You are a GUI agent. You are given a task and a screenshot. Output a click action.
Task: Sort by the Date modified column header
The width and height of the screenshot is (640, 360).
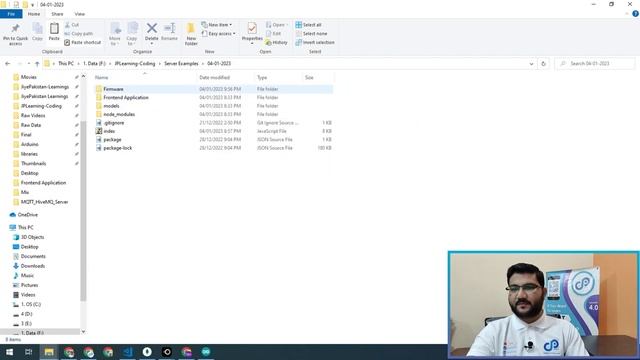pyautogui.click(x=215, y=78)
